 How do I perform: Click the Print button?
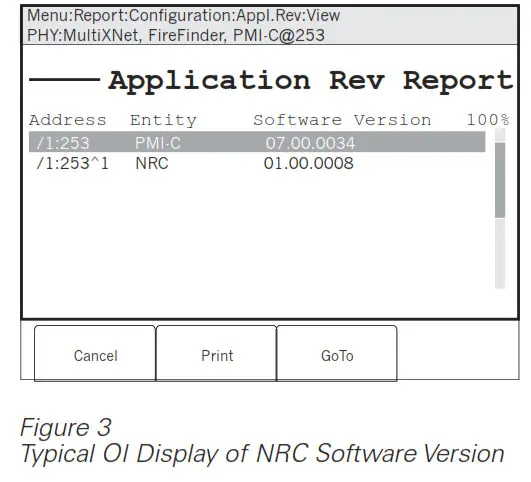click(216, 353)
